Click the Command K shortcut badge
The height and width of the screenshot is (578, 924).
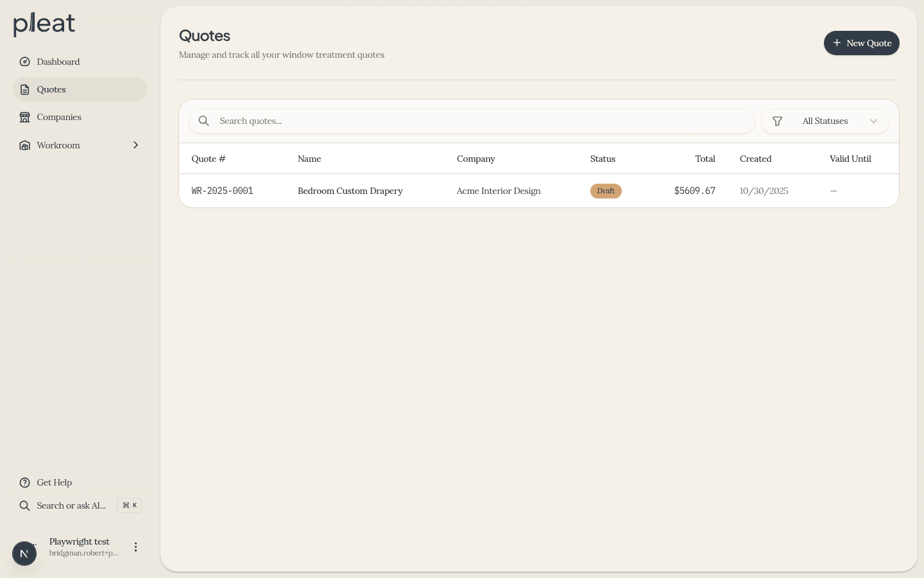[x=130, y=505]
